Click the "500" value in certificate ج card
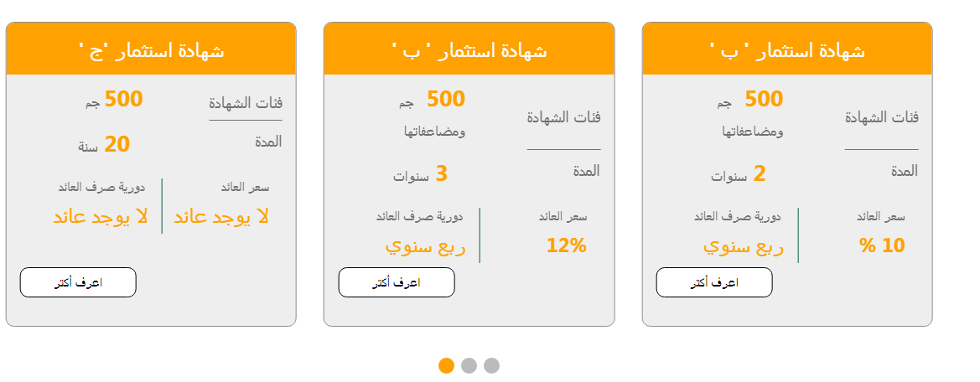This screenshot has height=382, width=980. 123,100
